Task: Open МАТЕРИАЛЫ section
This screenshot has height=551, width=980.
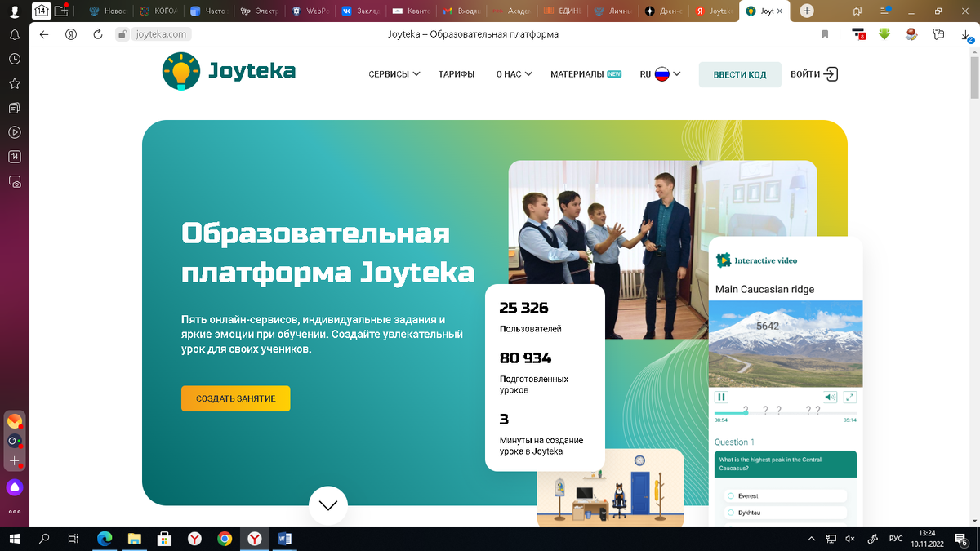Action: click(x=586, y=74)
